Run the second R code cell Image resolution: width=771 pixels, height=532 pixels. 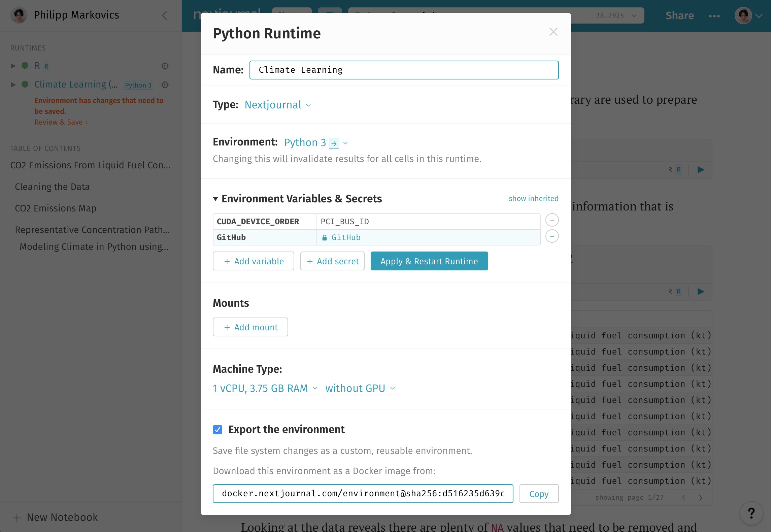(701, 292)
